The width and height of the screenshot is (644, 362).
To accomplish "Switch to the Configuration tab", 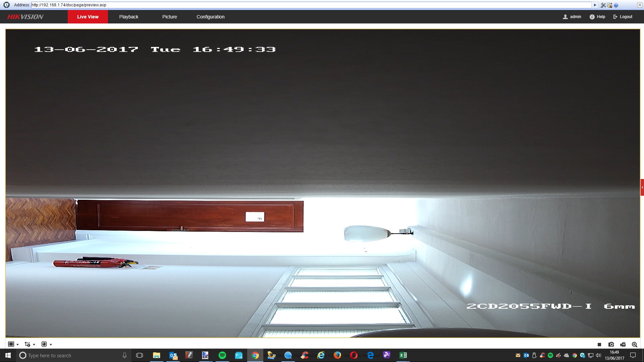I will pyautogui.click(x=210, y=17).
